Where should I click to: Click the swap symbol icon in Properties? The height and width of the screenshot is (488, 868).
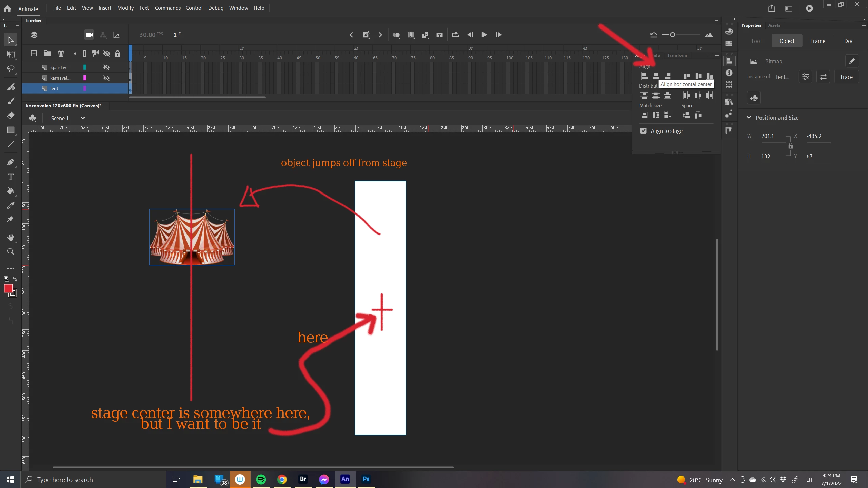[823, 77]
